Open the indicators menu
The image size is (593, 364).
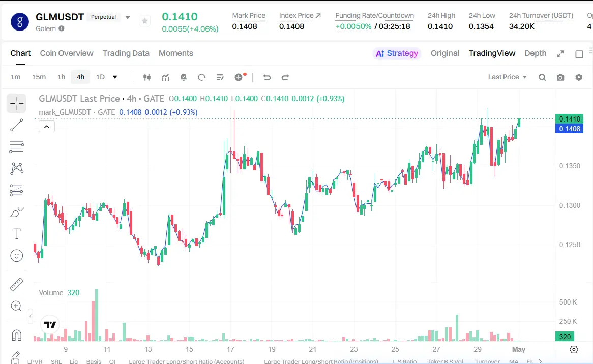(165, 77)
